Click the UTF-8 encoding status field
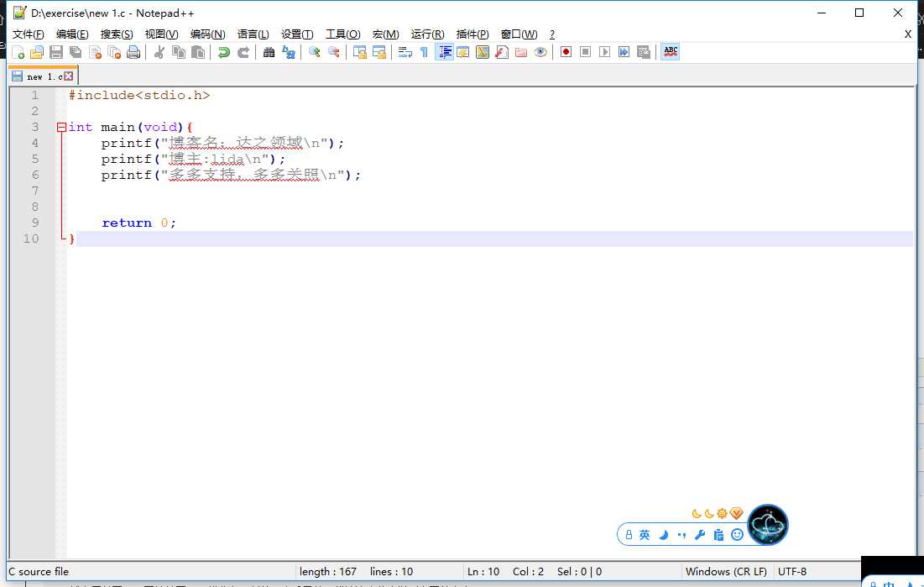Image resolution: width=924 pixels, height=587 pixels. pyautogui.click(x=792, y=571)
